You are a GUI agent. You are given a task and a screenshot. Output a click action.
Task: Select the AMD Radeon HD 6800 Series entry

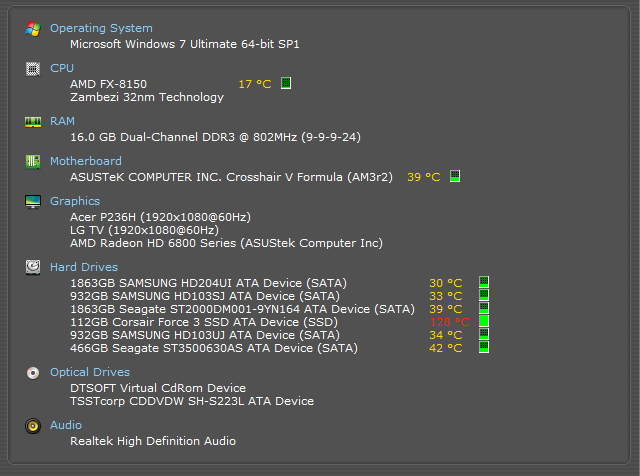(226, 243)
